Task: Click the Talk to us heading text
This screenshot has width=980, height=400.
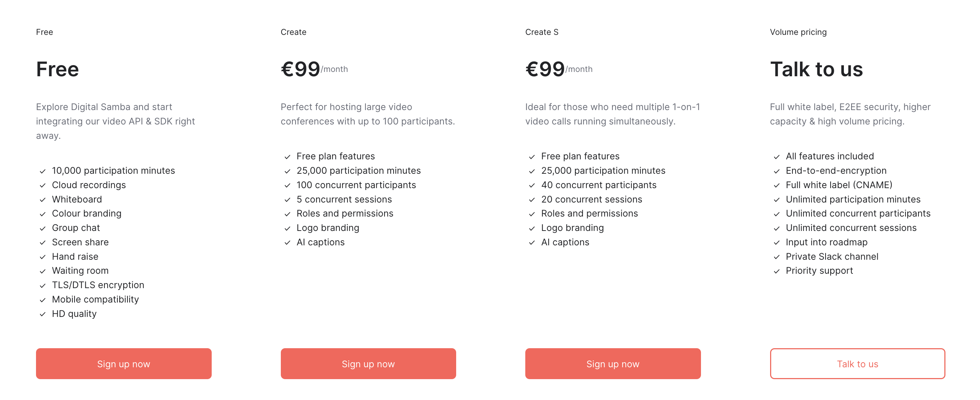Action: [817, 69]
